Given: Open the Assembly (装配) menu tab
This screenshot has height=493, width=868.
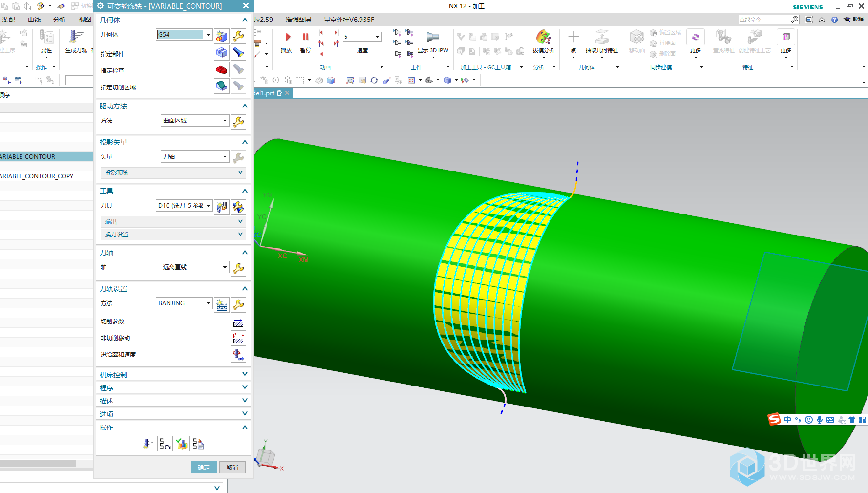Looking at the screenshot, I should [x=9, y=20].
